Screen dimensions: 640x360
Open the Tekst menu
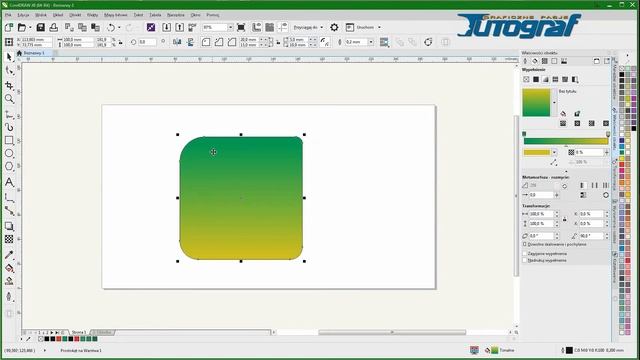(138, 15)
